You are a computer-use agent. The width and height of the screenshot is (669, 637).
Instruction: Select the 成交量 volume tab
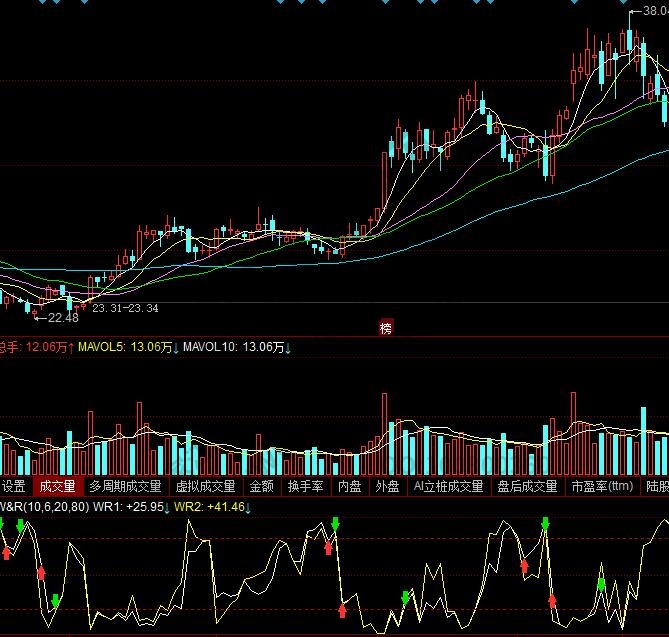tap(57, 487)
